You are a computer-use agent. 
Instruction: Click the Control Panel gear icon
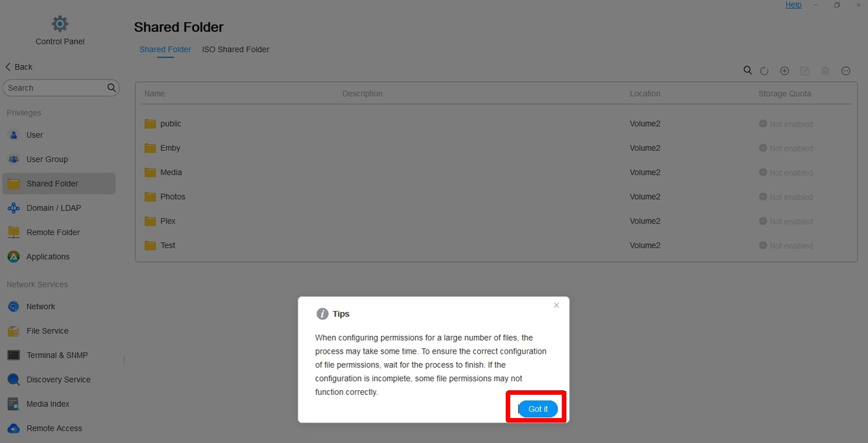(60, 24)
